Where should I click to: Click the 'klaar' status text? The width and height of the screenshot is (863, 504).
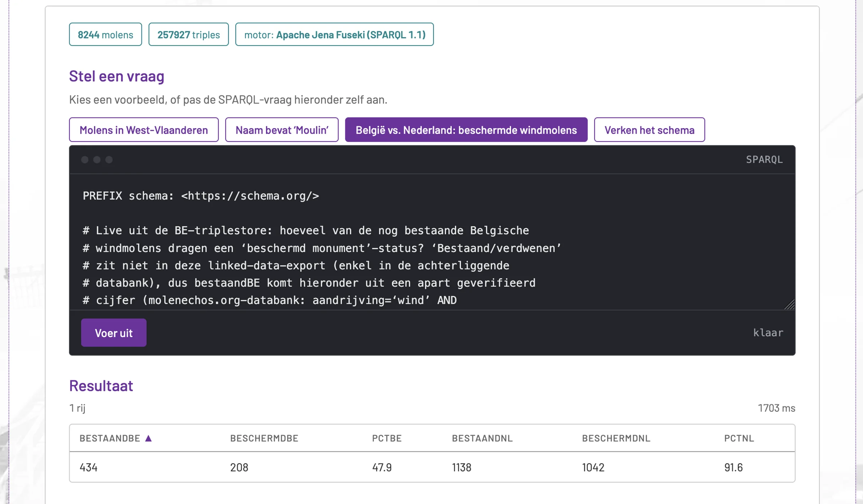click(768, 333)
